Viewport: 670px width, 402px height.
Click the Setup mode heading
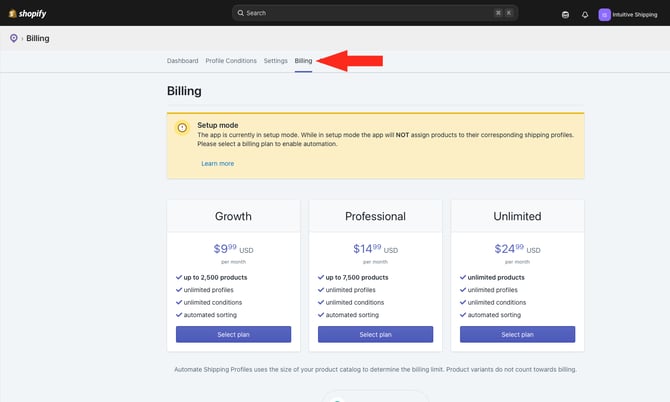[x=217, y=125]
